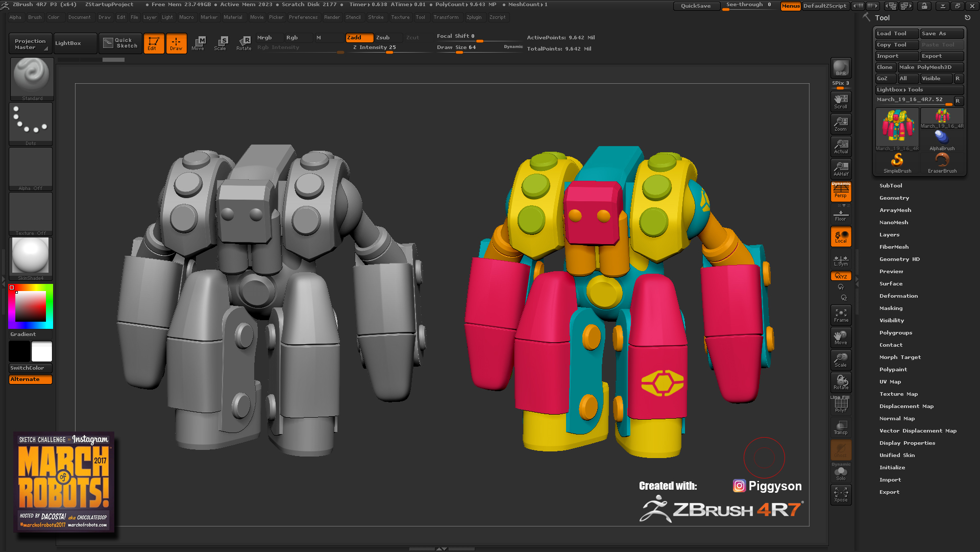Toggle Perspective (Persp) mode
Viewport: 980px width, 552px height.
(841, 191)
